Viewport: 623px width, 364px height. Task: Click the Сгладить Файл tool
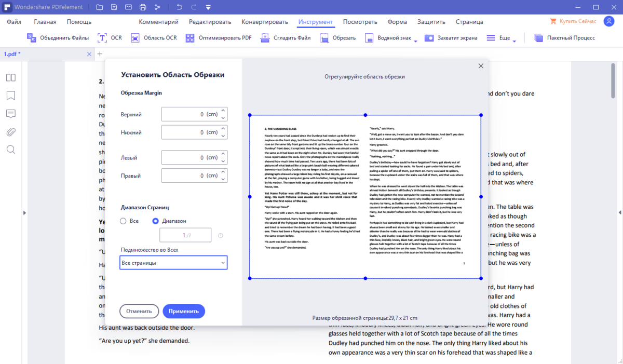(286, 38)
